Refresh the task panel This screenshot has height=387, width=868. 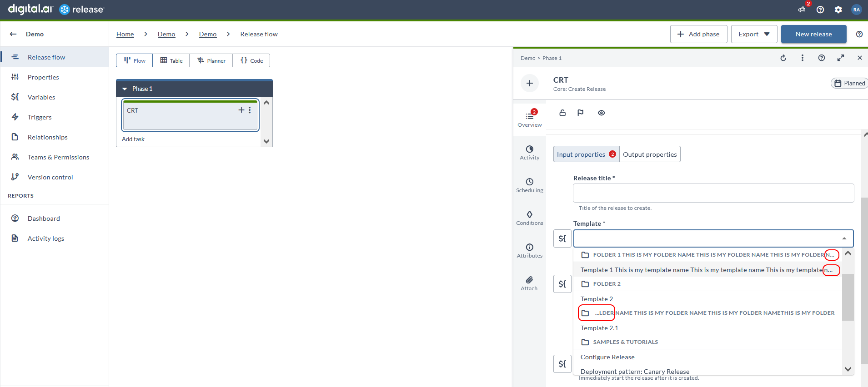(x=783, y=58)
